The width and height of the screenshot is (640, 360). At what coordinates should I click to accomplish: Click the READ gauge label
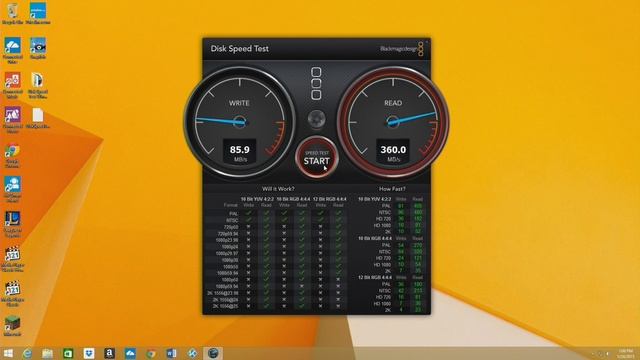coord(393,103)
